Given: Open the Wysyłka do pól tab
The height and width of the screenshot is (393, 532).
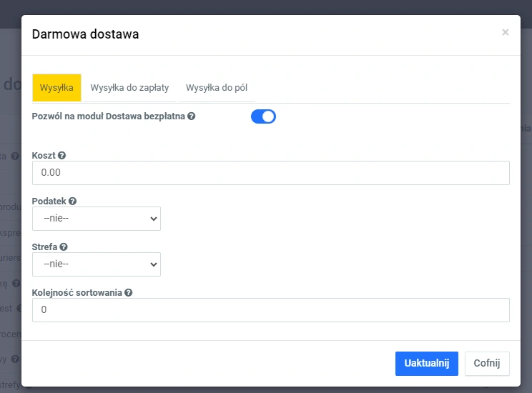Looking at the screenshot, I should point(217,88).
